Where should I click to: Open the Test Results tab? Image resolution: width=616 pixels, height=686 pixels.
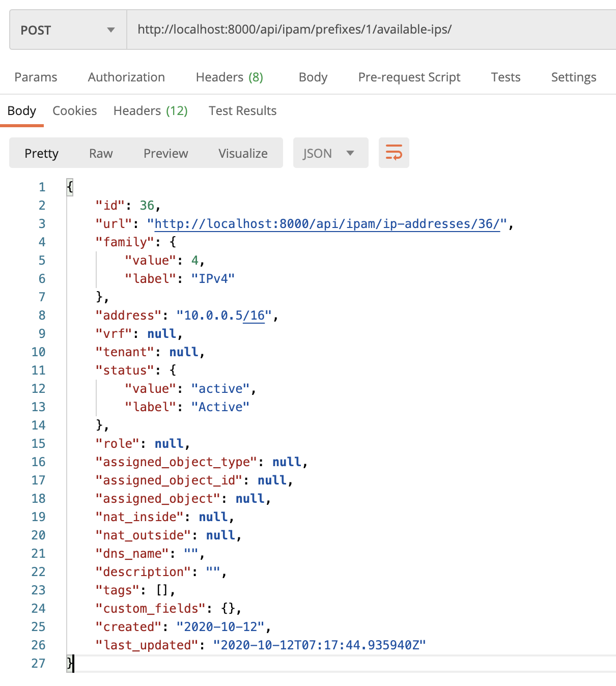click(x=243, y=111)
